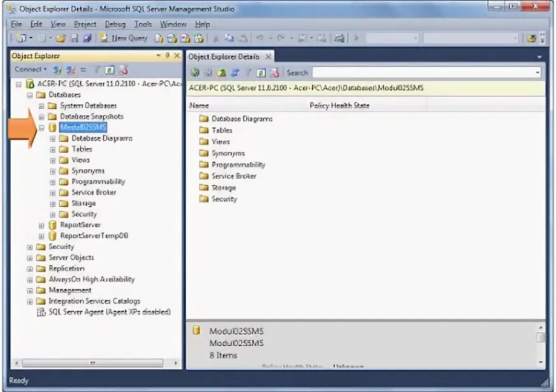Open the Project menu

(85, 24)
